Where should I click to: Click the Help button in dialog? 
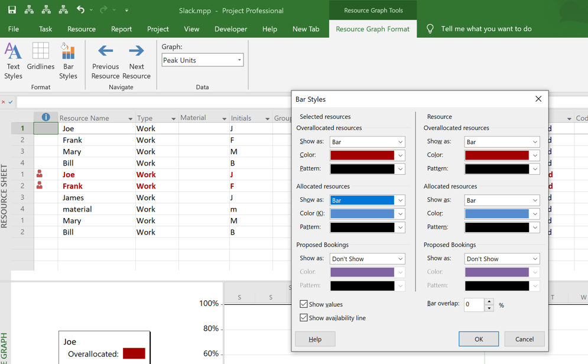coord(315,339)
